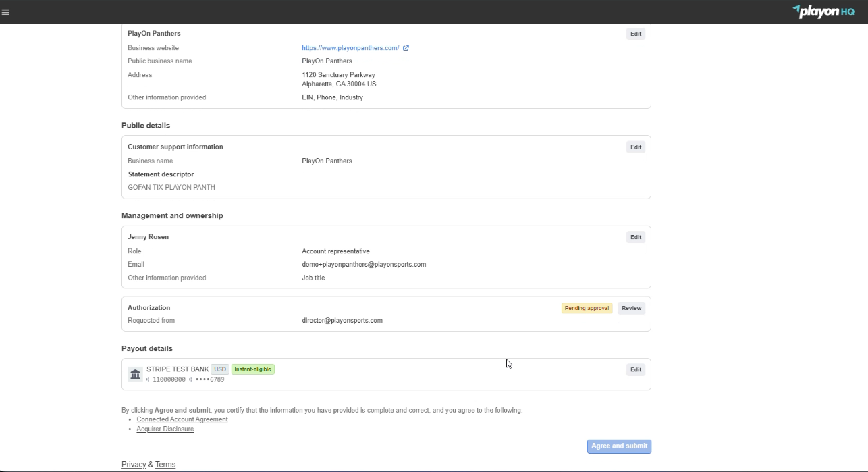Edit the PlayOn Panthers business details
Screen dimensions: 868x472
[636, 34]
